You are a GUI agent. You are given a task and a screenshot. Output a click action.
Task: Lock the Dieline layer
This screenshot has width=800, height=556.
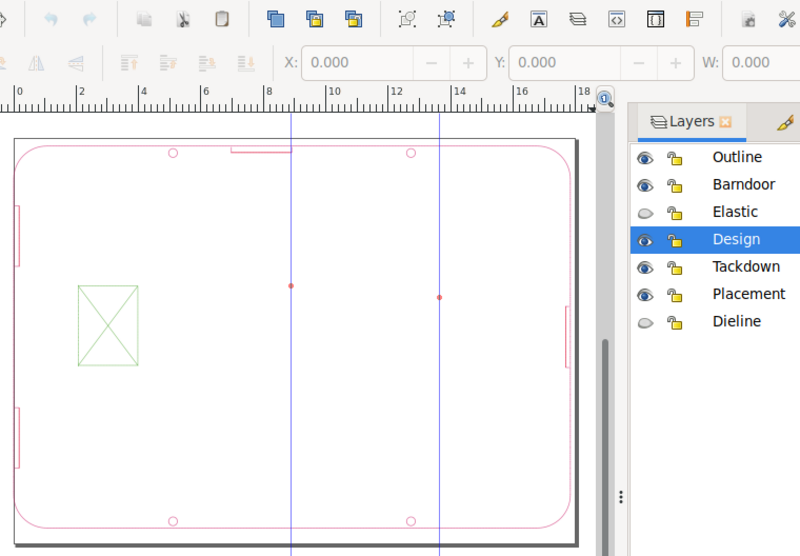click(x=674, y=323)
